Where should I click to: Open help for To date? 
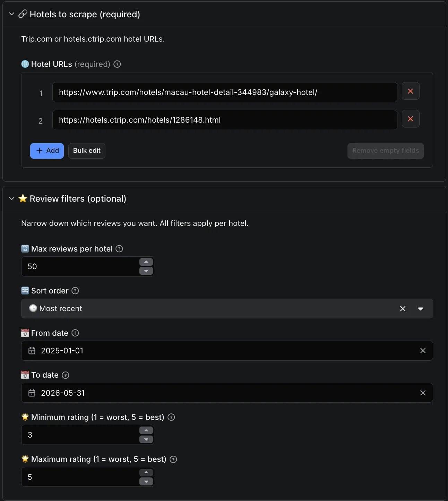point(66,375)
